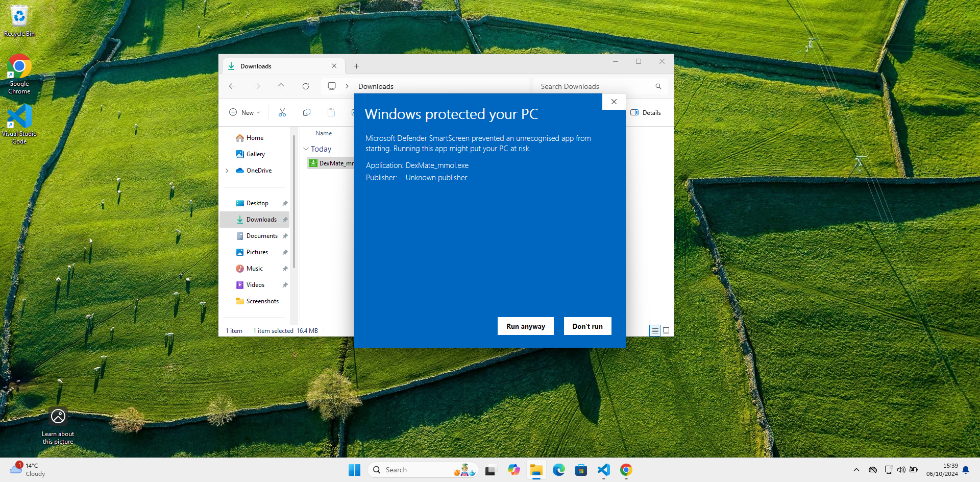Expand the OneDrive tree node
This screenshot has width=980, height=482.
point(227,171)
